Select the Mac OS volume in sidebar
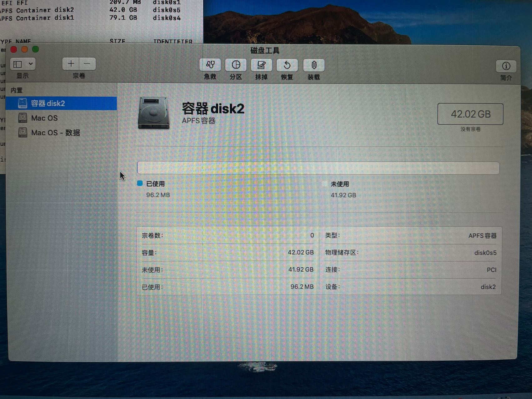The image size is (532, 399). 44,118
